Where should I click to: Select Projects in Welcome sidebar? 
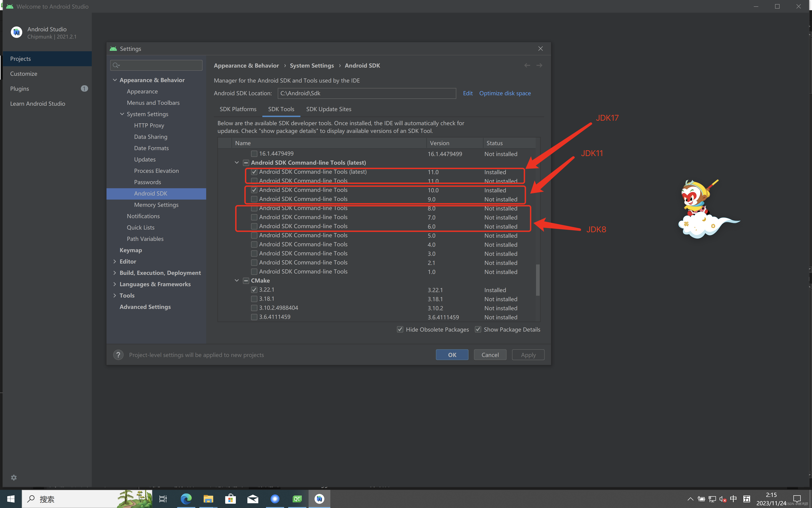pos(47,59)
